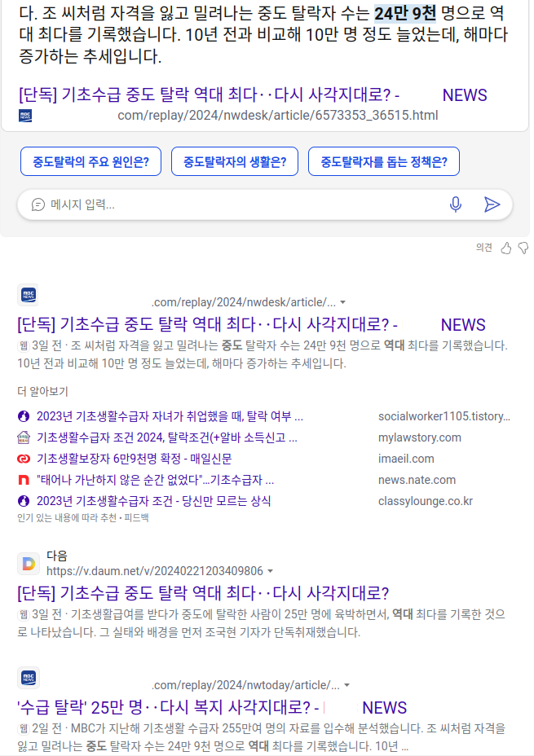This screenshot has width=534, height=756.
Task: Click favicon next to socialworker1105 link
Action: click(x=24, y=416)
